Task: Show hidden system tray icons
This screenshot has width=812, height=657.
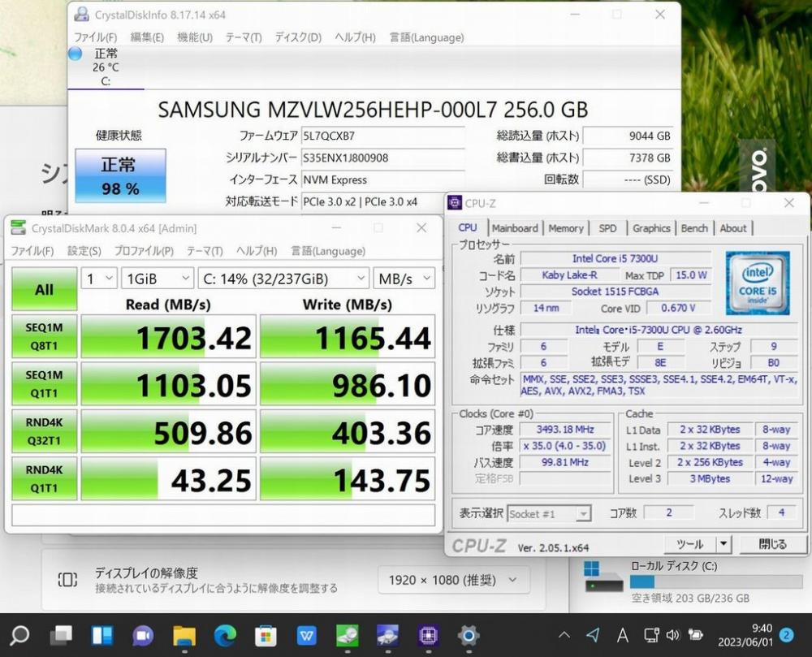Action: [x=564, y=635]
